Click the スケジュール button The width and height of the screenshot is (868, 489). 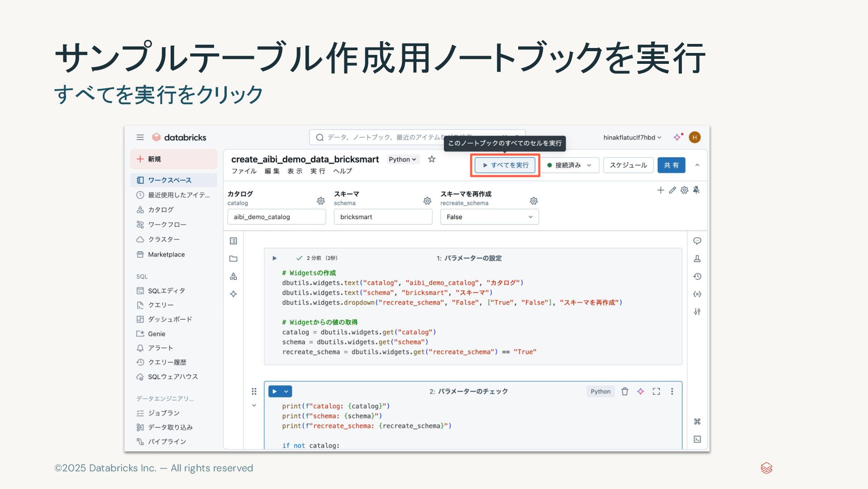[628, 165]
